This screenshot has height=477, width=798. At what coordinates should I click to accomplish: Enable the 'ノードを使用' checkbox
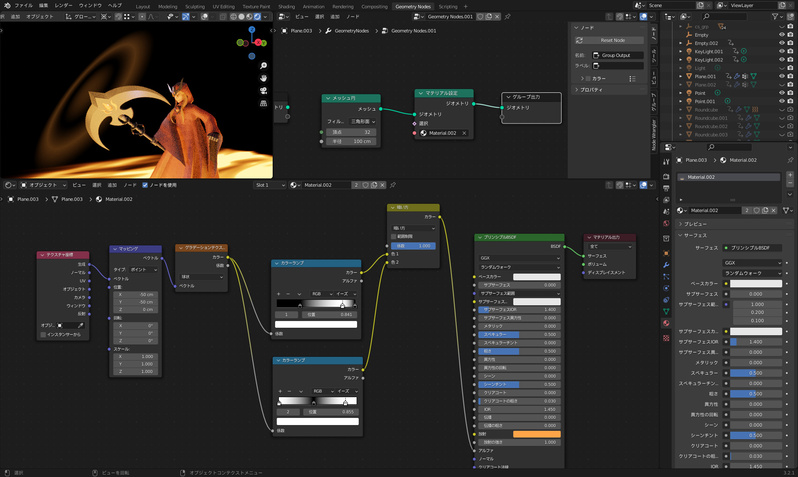pyautogui.click(x=145, y=185)
